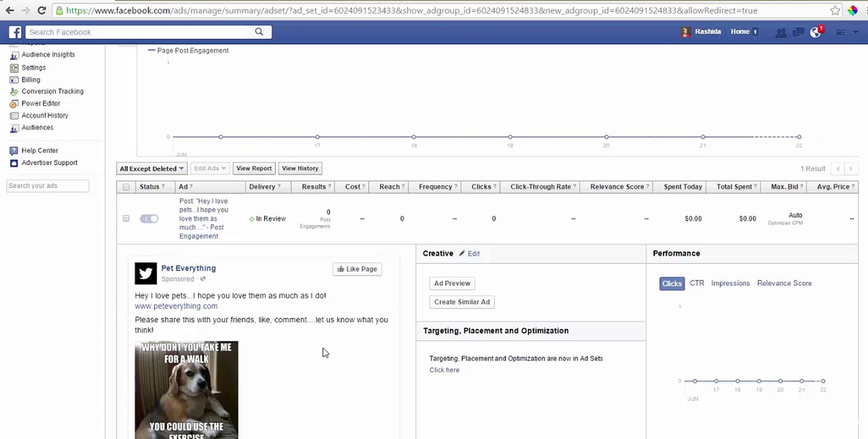This screenshot has width=868, height=439.
Task: Click the colorful browser extension icon
Action: [x=853, y=10]
